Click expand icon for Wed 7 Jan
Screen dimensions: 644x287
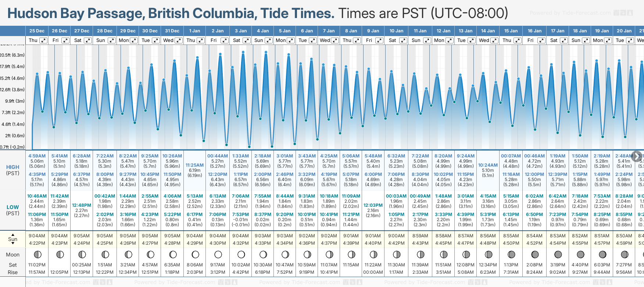335,40
